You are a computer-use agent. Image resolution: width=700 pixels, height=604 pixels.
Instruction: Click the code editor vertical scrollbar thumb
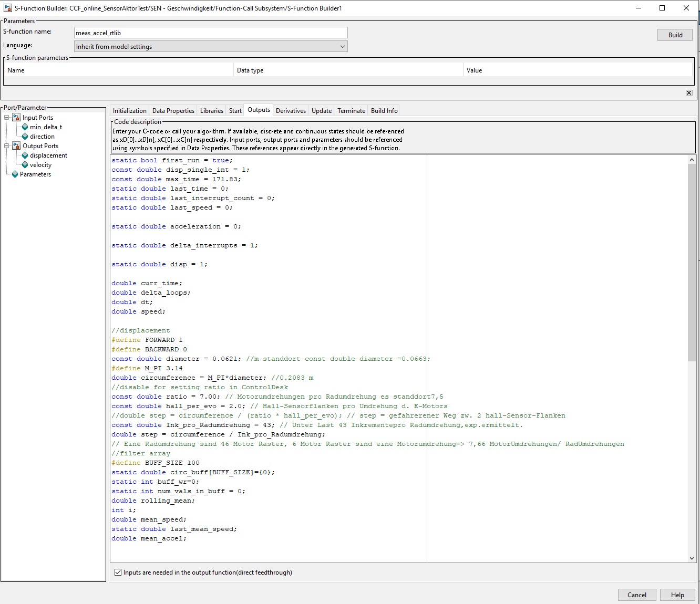pyautogui.click(x=692, y=263)
